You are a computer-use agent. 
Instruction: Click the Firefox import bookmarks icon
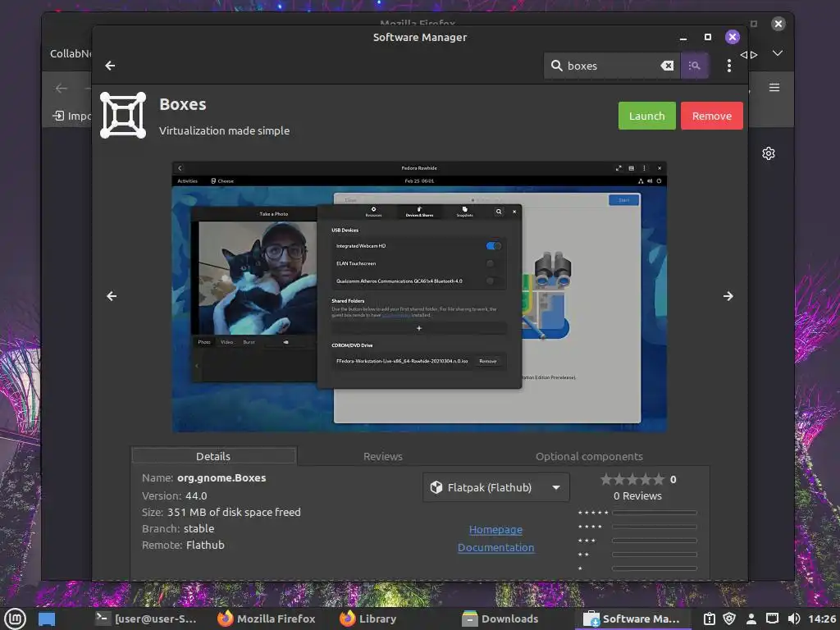[x=58, y=116]
